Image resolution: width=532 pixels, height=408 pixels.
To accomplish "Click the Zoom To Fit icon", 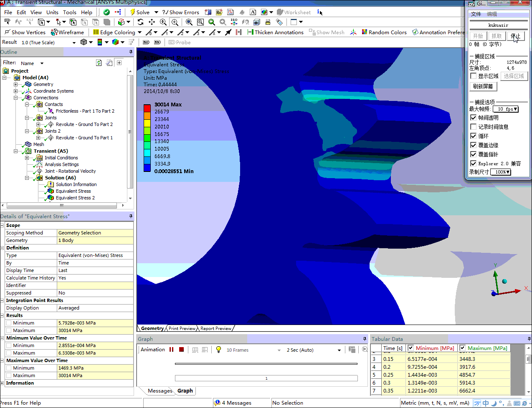I will (189, 22).
